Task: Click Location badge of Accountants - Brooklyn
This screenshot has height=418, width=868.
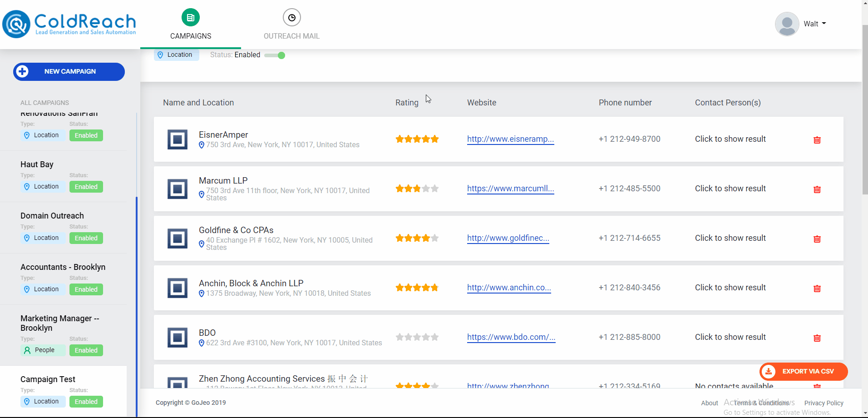Action: 43,289
